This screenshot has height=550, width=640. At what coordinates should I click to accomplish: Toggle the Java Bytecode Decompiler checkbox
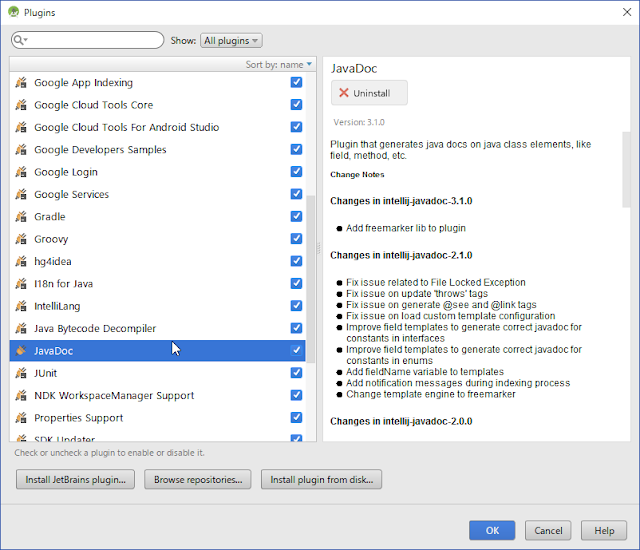(x=296, y=328)
